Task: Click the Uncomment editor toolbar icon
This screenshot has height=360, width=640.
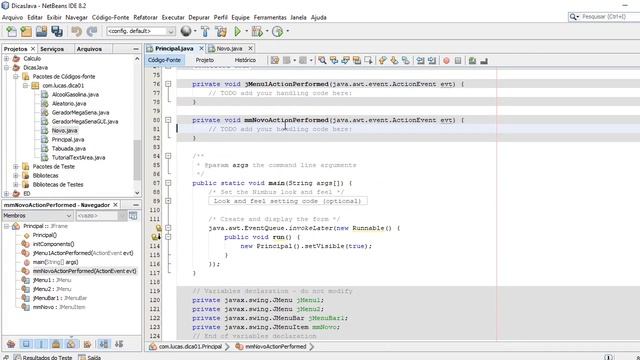Action: tap(484, 60)
